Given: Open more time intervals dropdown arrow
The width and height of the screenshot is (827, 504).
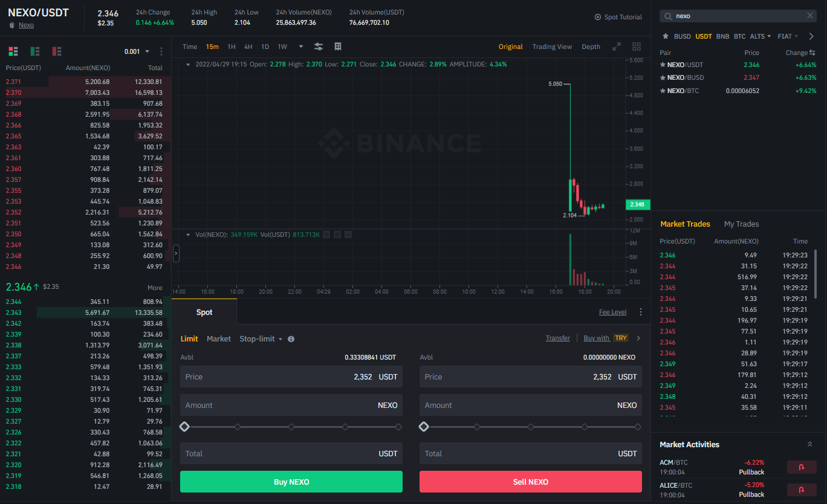Looking at the screenshot, I should pos(301,47).
